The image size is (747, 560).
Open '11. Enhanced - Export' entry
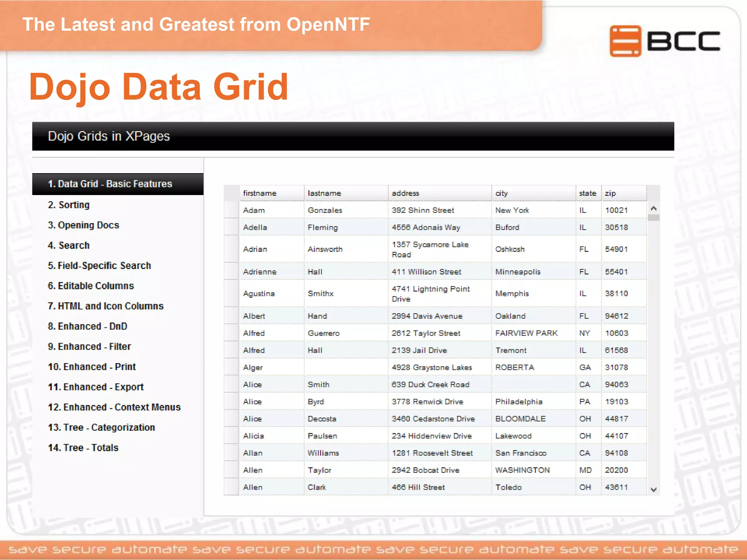click(x=96, y=387)
